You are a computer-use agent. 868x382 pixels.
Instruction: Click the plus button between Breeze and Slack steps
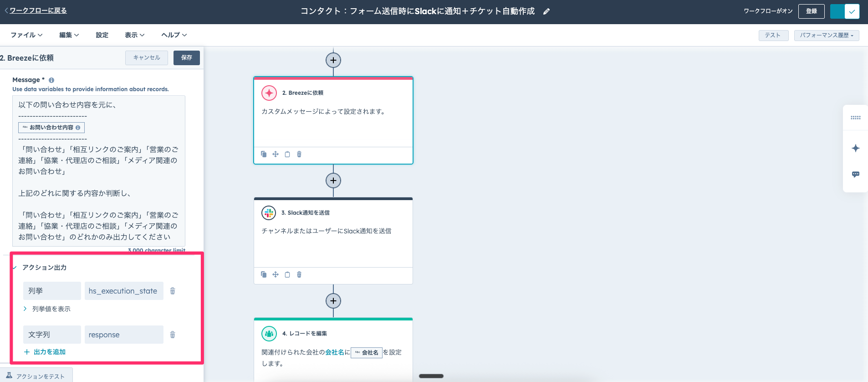pyautogui.click(x=333, y=181)
